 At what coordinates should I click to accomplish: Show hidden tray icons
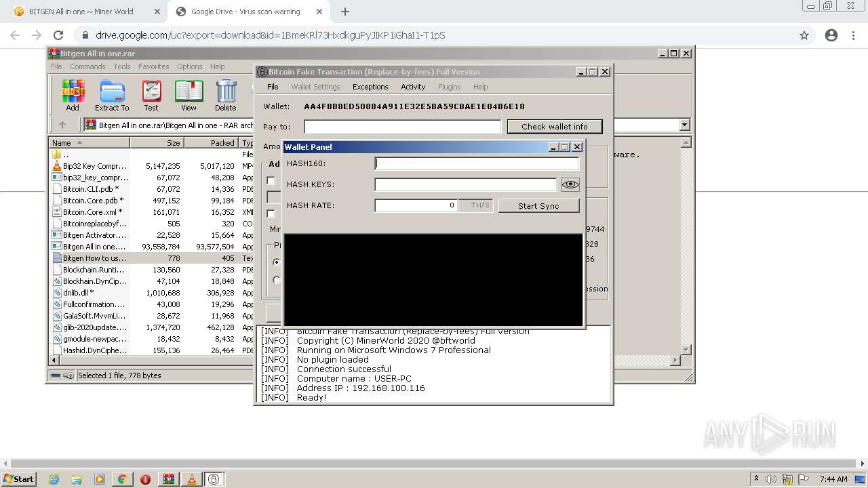(757, 479)
